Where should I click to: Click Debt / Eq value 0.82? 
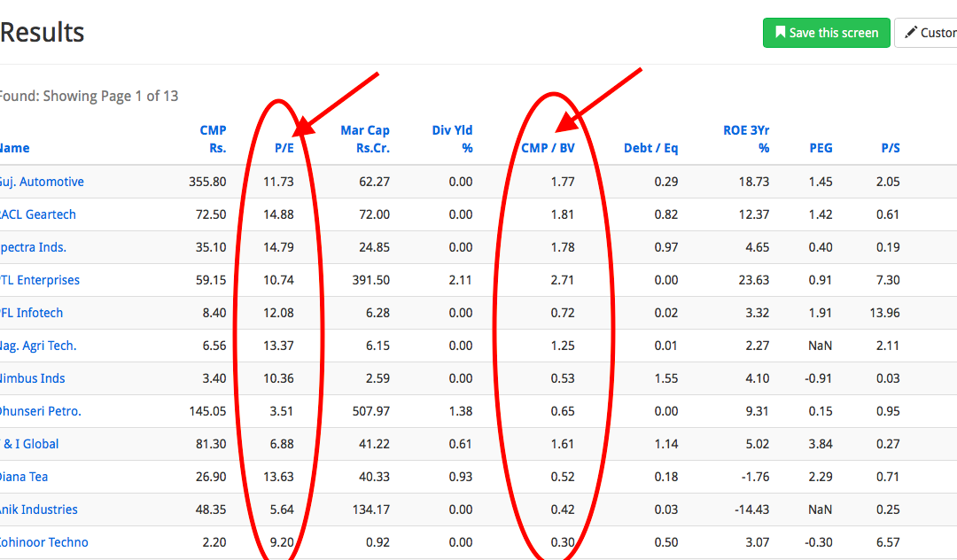tap(665, 214)
